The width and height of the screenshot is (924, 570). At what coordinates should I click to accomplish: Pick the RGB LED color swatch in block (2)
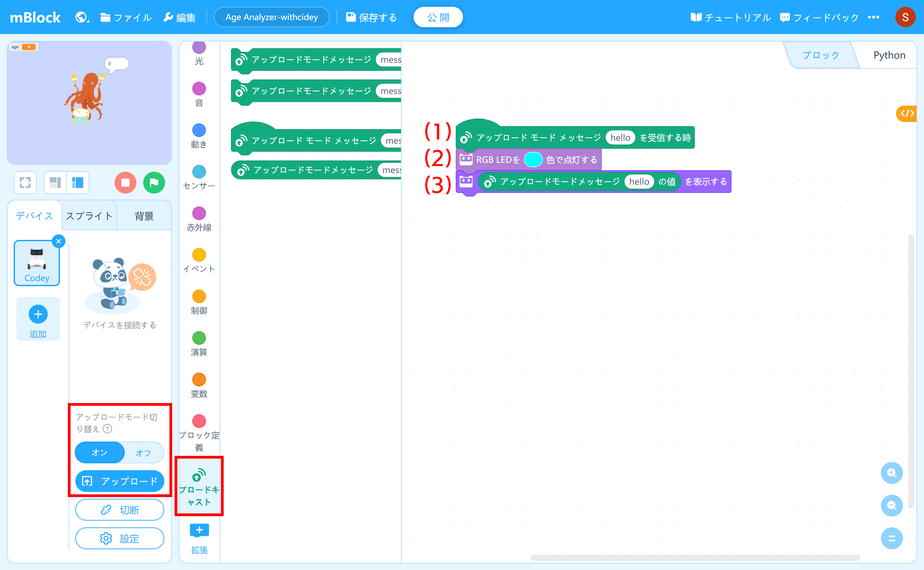[533, 159]
